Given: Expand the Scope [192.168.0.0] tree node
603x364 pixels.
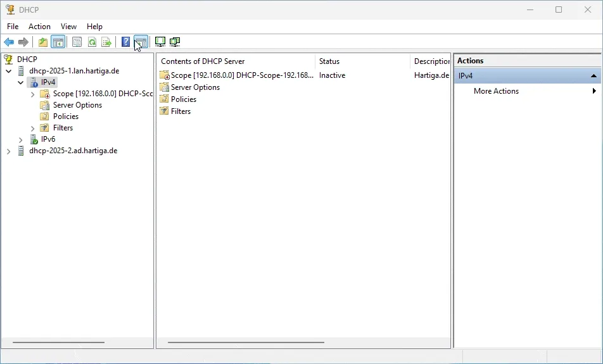Looking at the screenshot, I should click(x=33, y=94).
